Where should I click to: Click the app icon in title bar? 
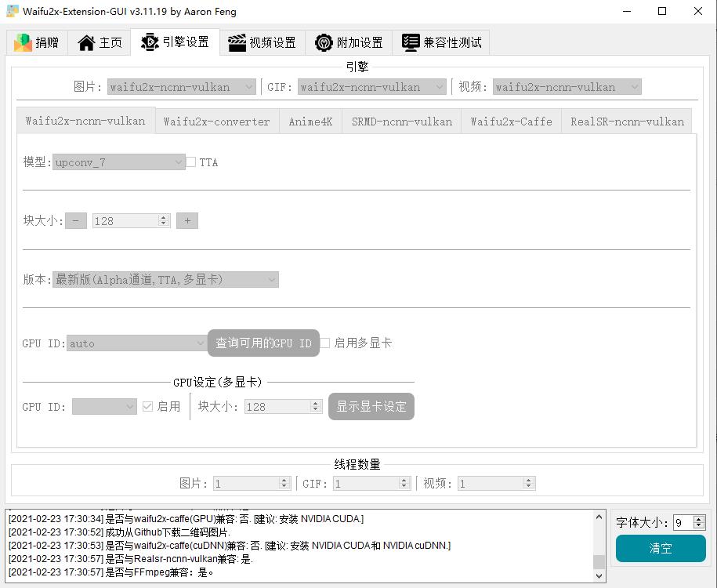(13, 12)
